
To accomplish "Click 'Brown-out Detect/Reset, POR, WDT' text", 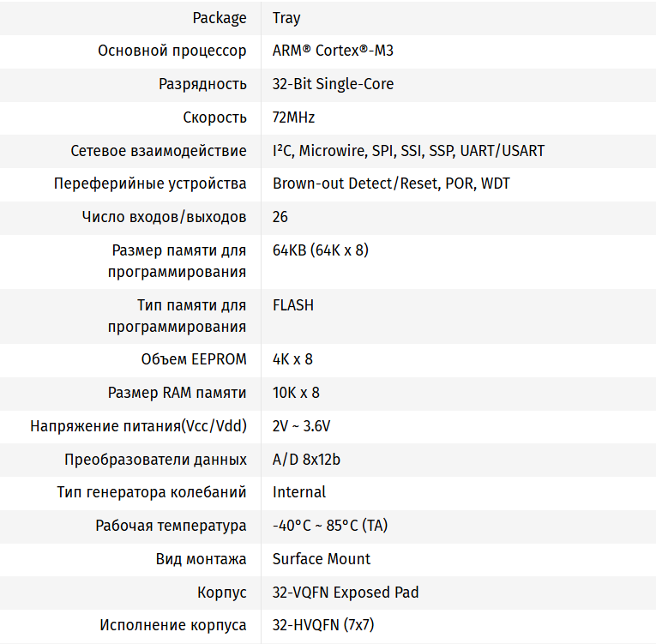I will 391,184.
